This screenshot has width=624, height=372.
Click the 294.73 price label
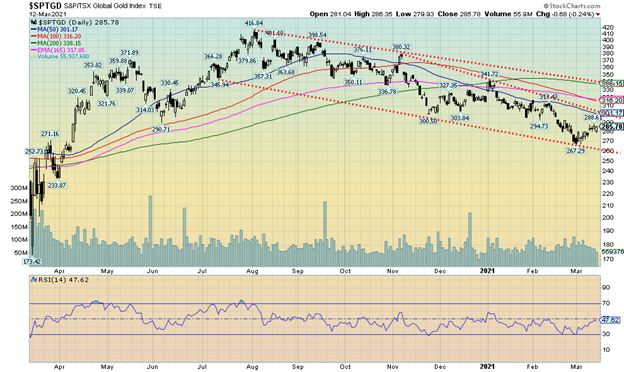pyautogui.click(x=539, y=126)
